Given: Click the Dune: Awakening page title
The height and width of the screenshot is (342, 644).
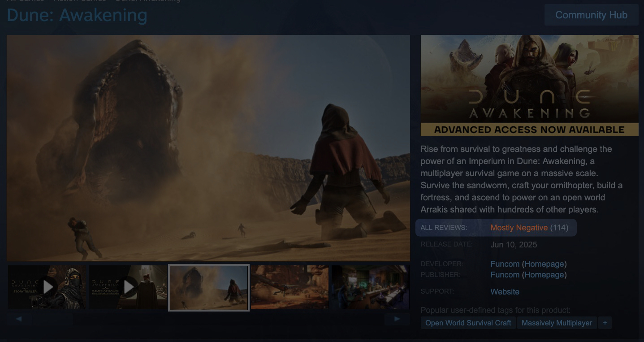Looking at the screenshot, I should (77, 15).
